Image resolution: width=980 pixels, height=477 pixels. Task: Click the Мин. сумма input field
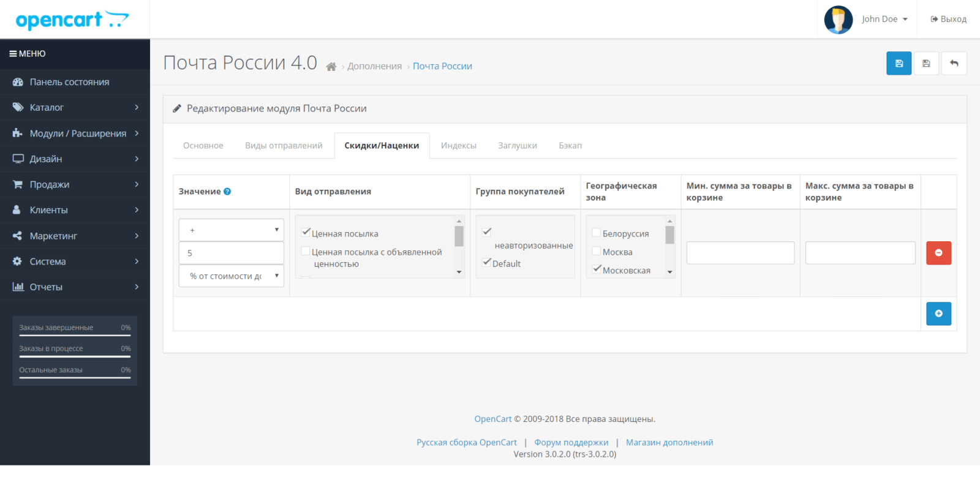coord(741,253)
